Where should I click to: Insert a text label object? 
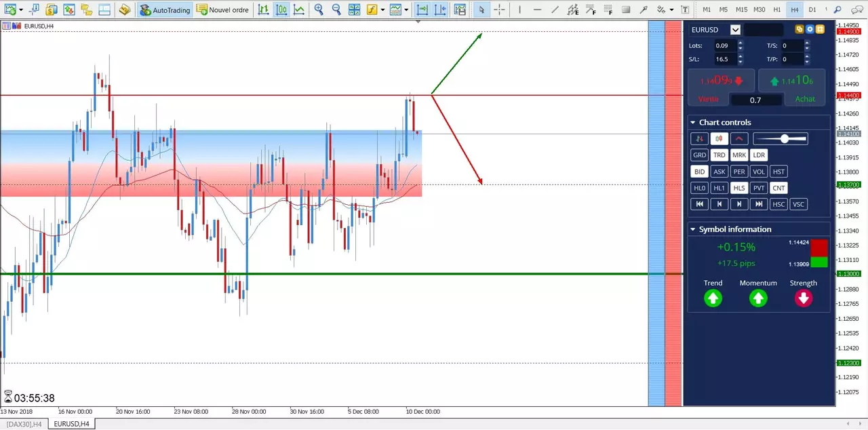pyautogui.click(x=686, y=9)
